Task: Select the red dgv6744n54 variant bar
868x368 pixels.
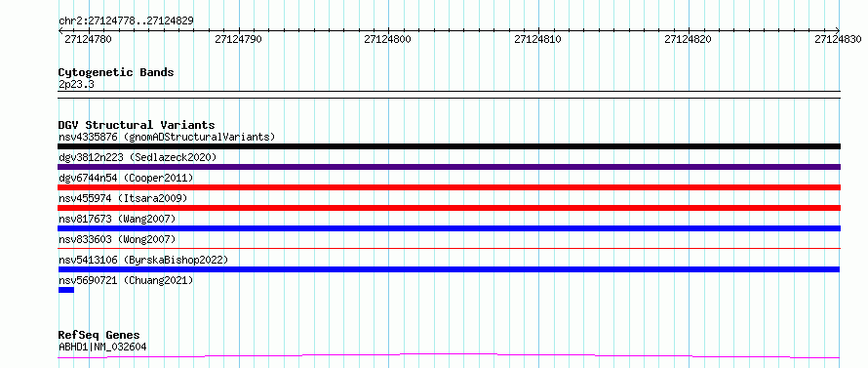Action: click(x=449, y=187)
